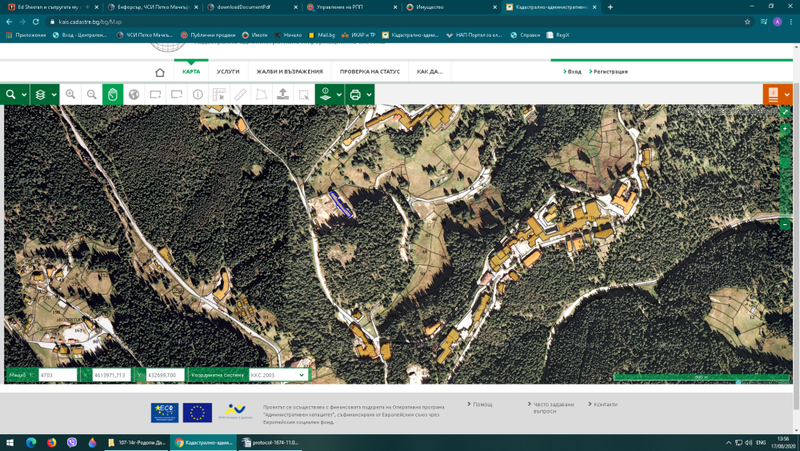This screenshot has width=800, height=451.
Task: Open the ЖАЛБИ И ВЪЗРАЖЕНИЯ tab
Action: coord(289,72)
